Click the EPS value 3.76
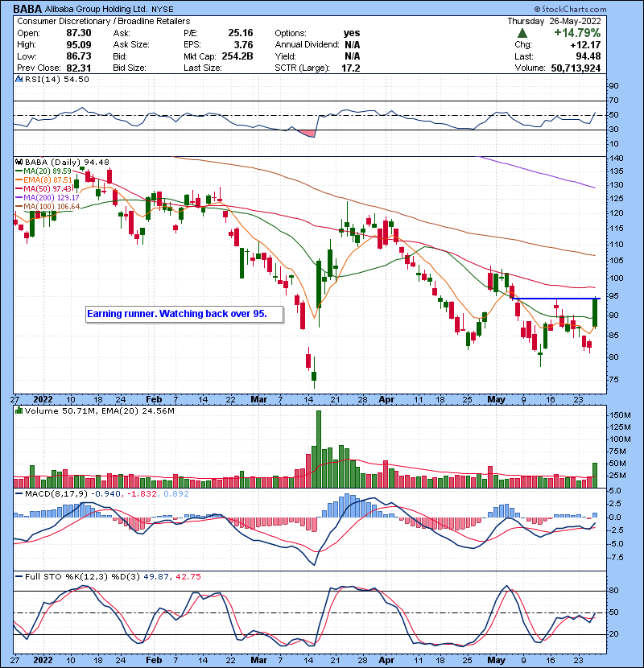Screen dimensions: 644x668 coord(243,45)
